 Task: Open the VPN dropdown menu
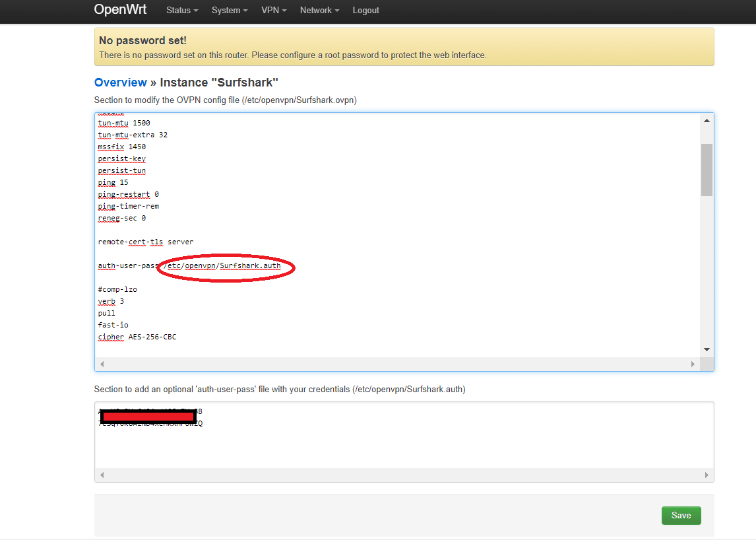[x=273, y=11]
